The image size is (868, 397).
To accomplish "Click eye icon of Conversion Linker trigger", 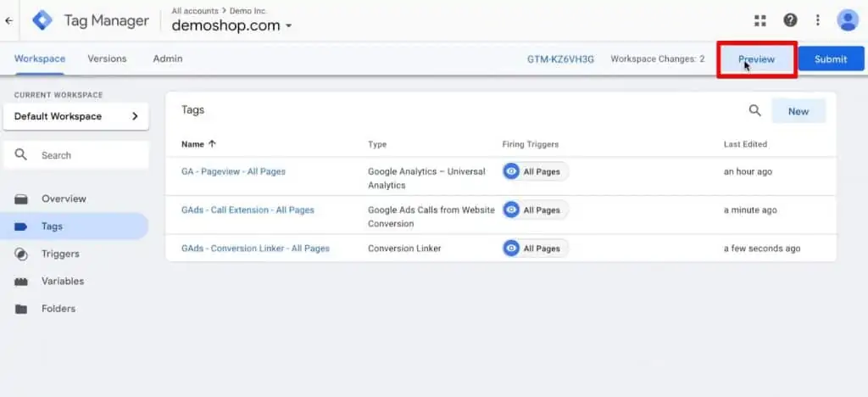I will (x=511, y=249).
